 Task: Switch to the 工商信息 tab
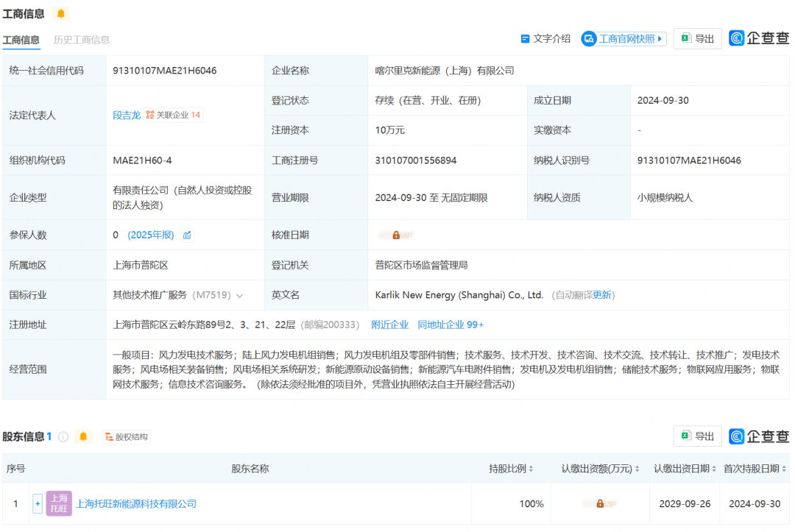pos(21,40)
